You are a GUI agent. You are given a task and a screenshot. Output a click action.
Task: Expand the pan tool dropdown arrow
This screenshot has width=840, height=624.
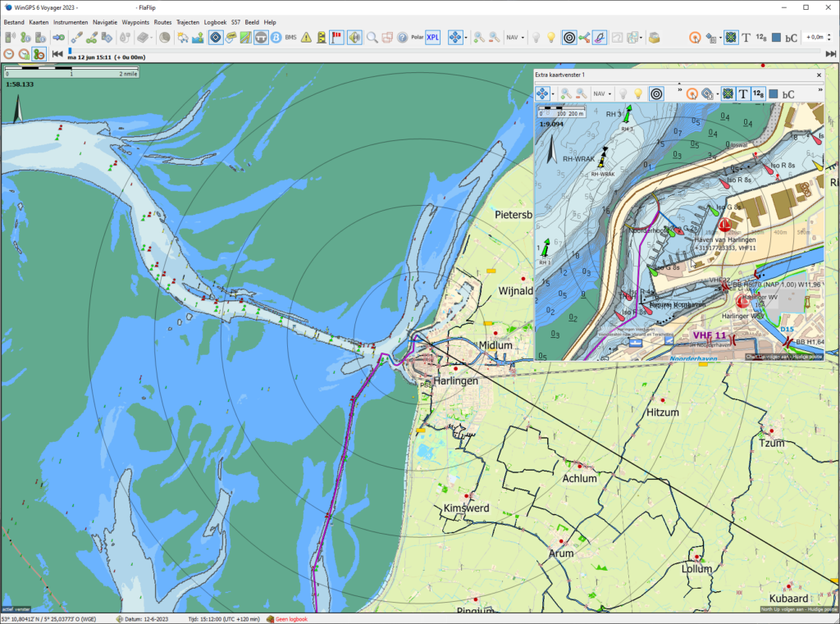[466, 38]
